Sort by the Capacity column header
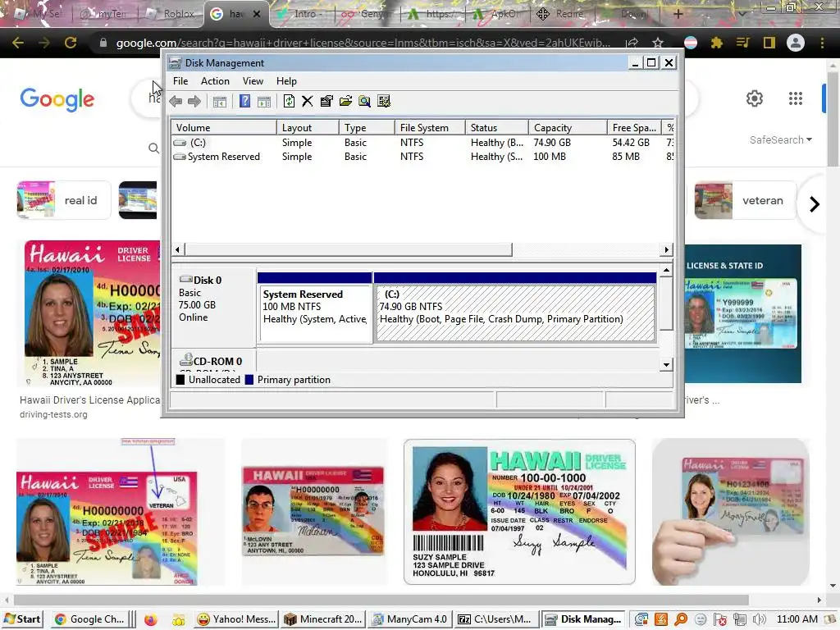The width and height of the screenshot is (840, 630). [568, 127]
